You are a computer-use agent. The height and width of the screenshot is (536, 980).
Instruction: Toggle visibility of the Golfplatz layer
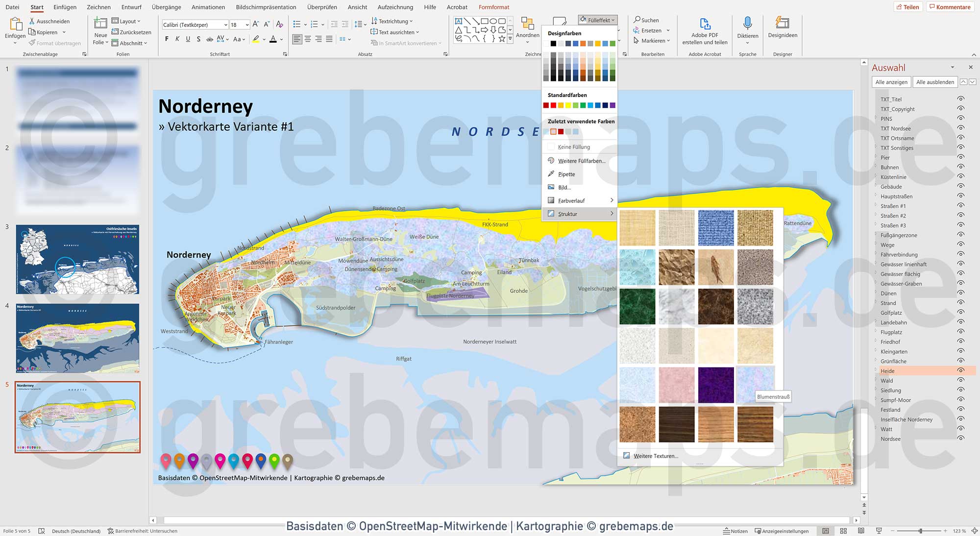(960, 313)
